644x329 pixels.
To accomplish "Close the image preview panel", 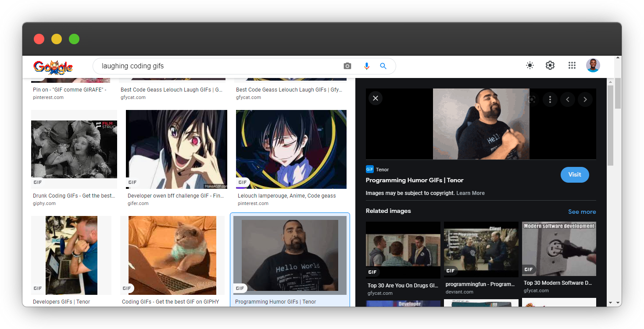I will coord(376,98).
